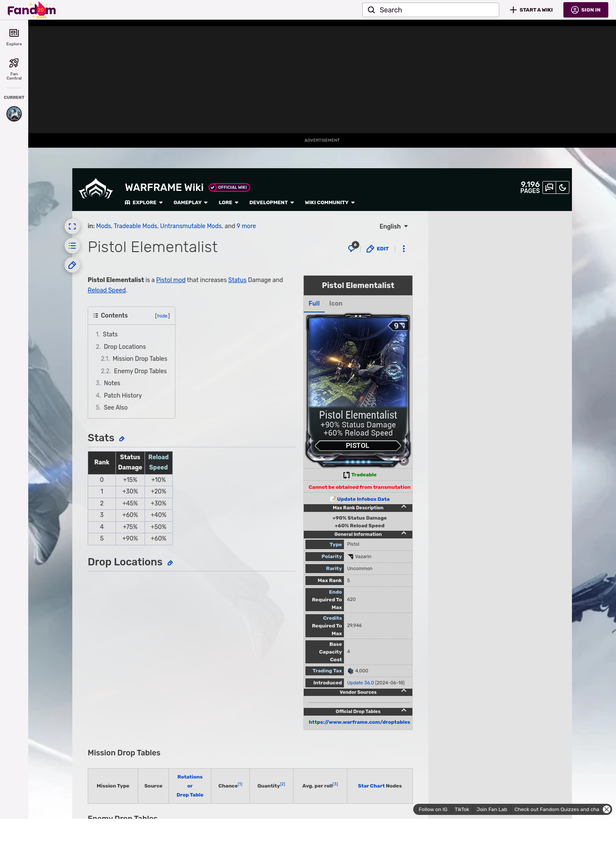Go to Mission Drop Tables in contents
The image size is (616, 856).
(140, 359)
